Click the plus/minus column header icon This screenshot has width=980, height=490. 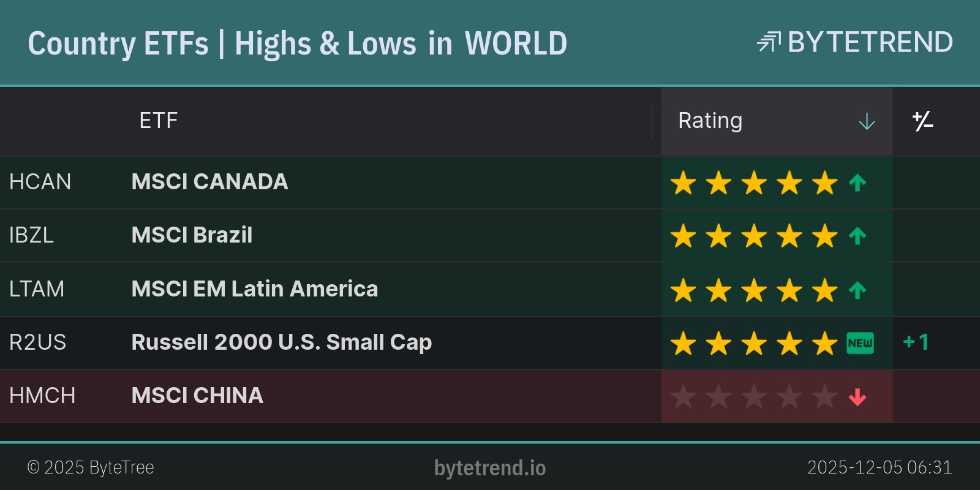tap(922, 121)
